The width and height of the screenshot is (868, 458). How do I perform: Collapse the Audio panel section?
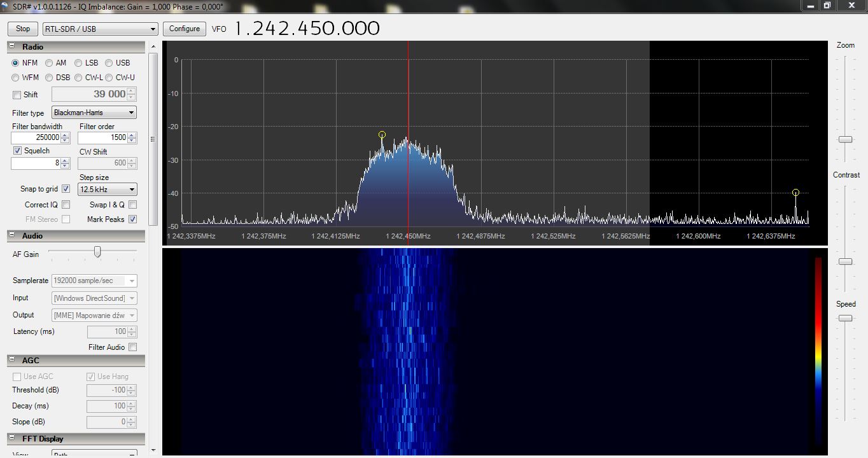(x=12, y=235)
